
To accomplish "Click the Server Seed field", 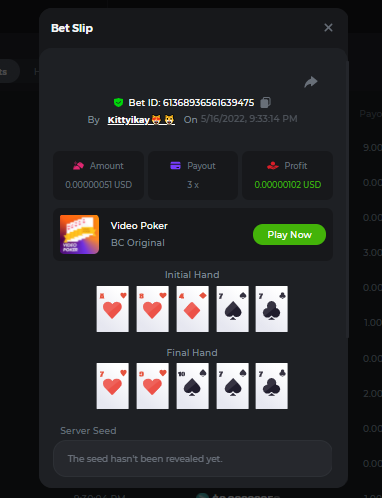I will coord(192,459).
